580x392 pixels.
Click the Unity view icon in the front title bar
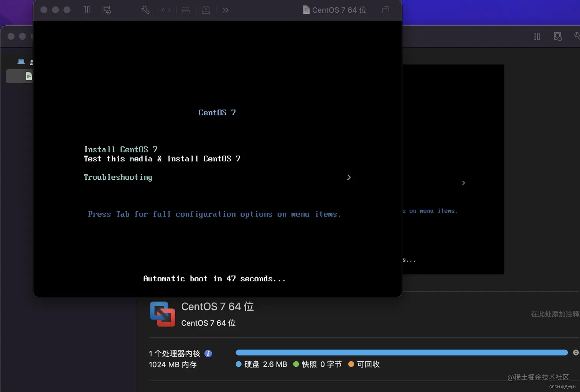point(386,10)
